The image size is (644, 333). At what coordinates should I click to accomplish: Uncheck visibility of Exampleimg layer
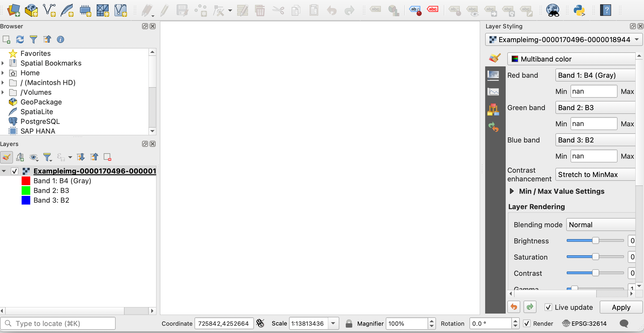point(15,171)
